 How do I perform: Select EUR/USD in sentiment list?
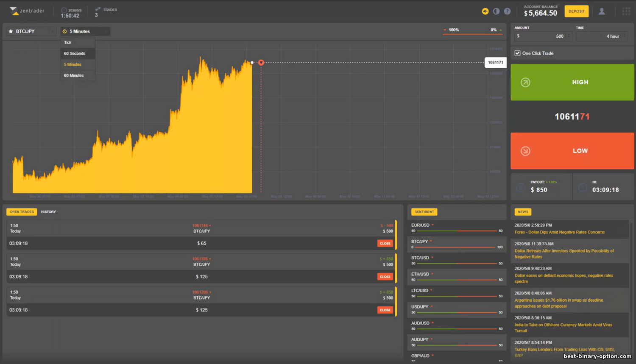pyautogui.click(x=420, y=225)
